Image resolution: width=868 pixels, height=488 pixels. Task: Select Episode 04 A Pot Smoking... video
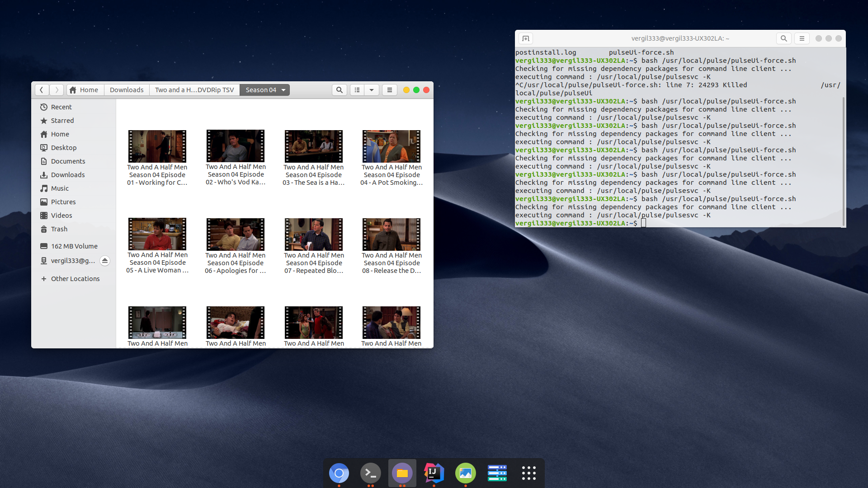tap(392, 158)
